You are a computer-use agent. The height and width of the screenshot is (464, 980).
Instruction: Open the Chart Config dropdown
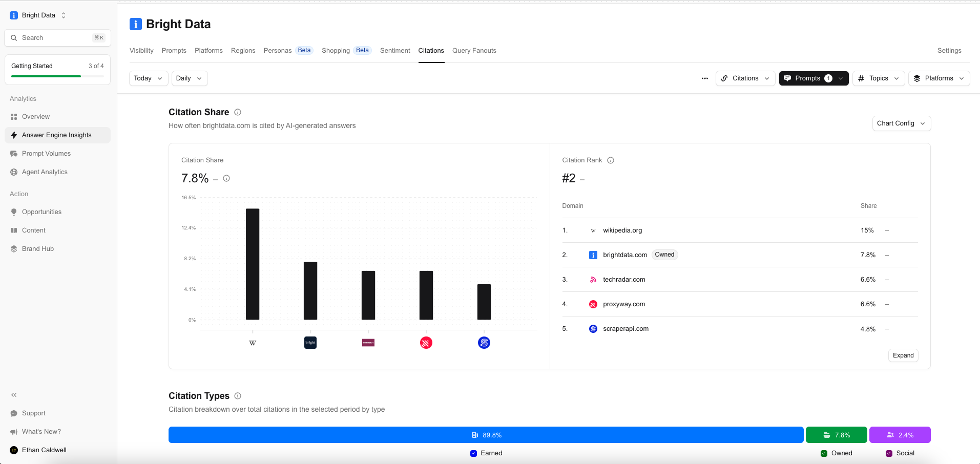[x=902, y=123]
